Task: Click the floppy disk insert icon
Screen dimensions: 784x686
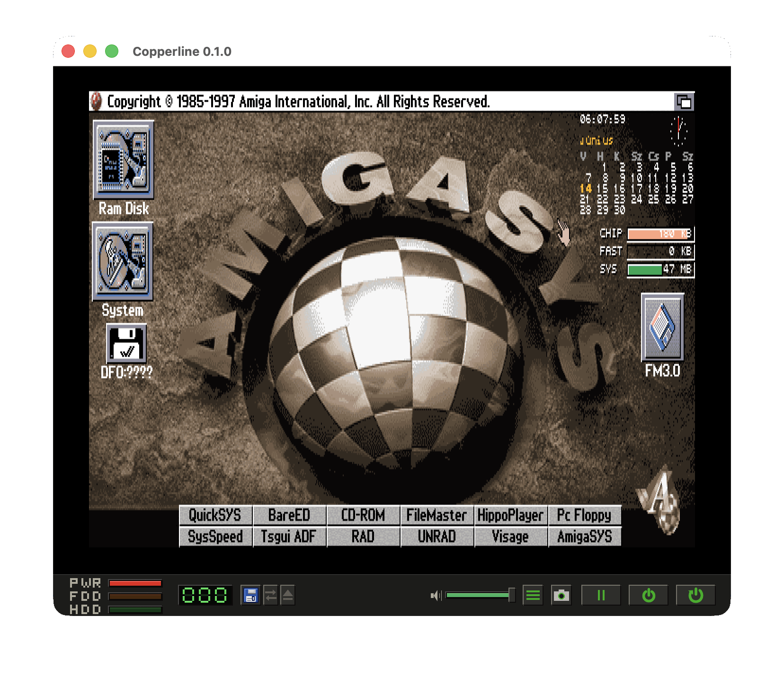Action: 250,595
